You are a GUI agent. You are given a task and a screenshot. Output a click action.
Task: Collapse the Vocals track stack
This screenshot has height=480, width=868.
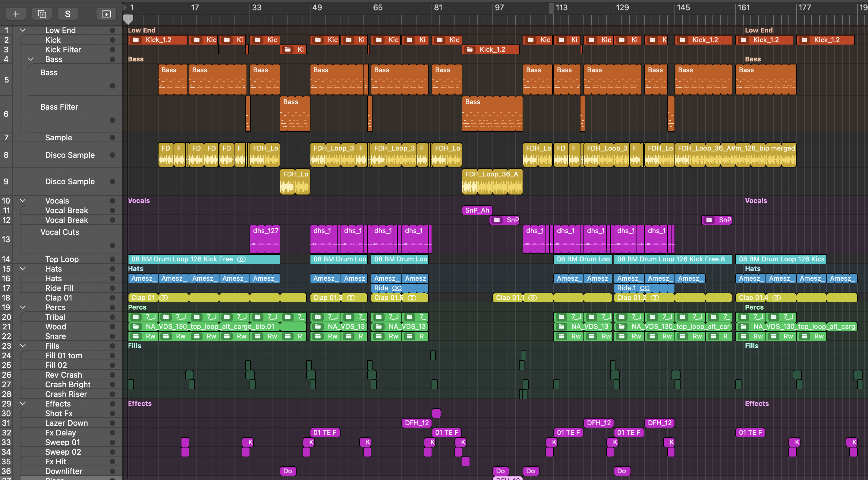23,200
